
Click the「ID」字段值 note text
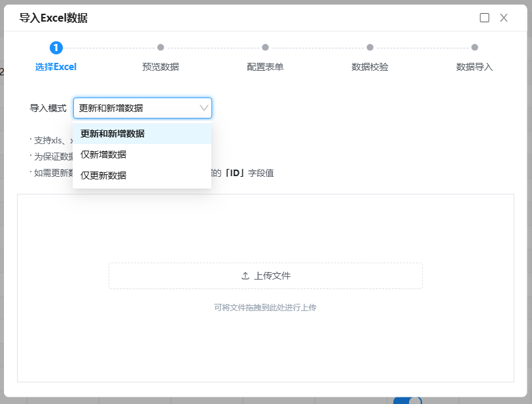pyautogui.click(x=249, y=173)
